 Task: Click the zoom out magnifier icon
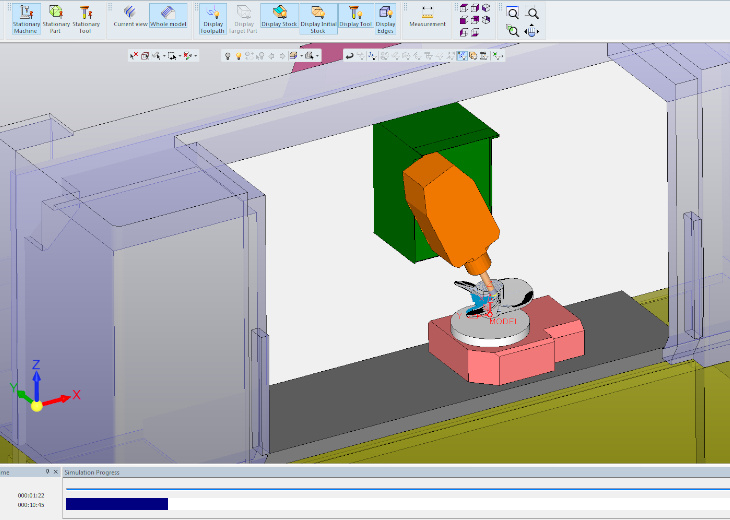[533, 13]
